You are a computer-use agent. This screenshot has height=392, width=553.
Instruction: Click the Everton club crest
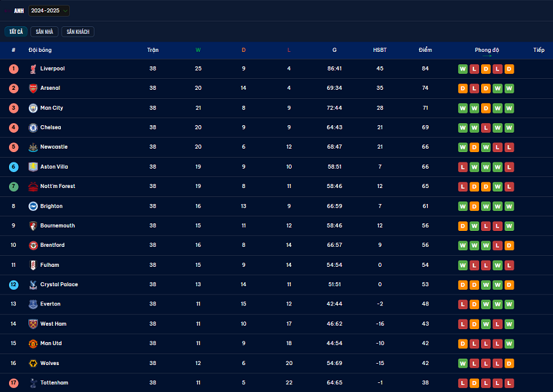tap(33, 304)
